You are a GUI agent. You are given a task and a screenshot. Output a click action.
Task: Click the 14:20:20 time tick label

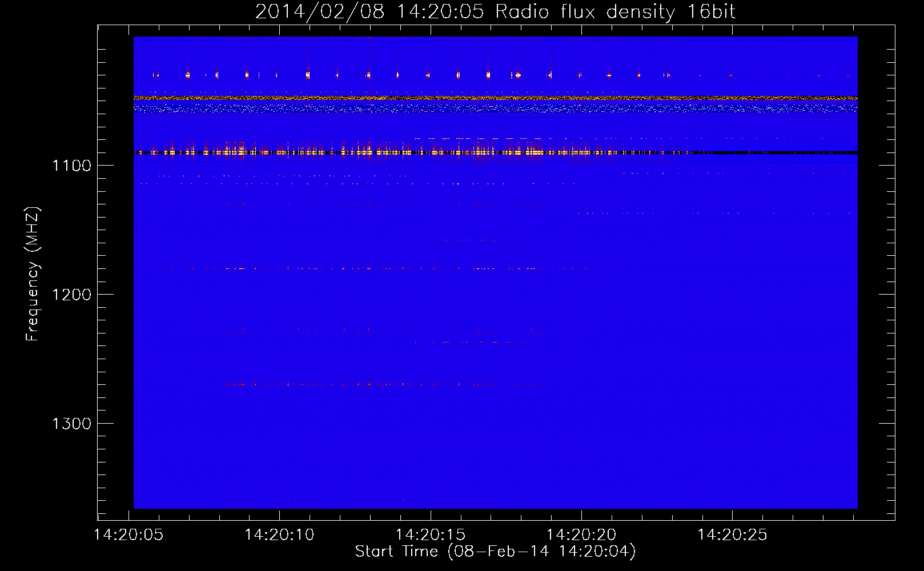click(581, 535)
